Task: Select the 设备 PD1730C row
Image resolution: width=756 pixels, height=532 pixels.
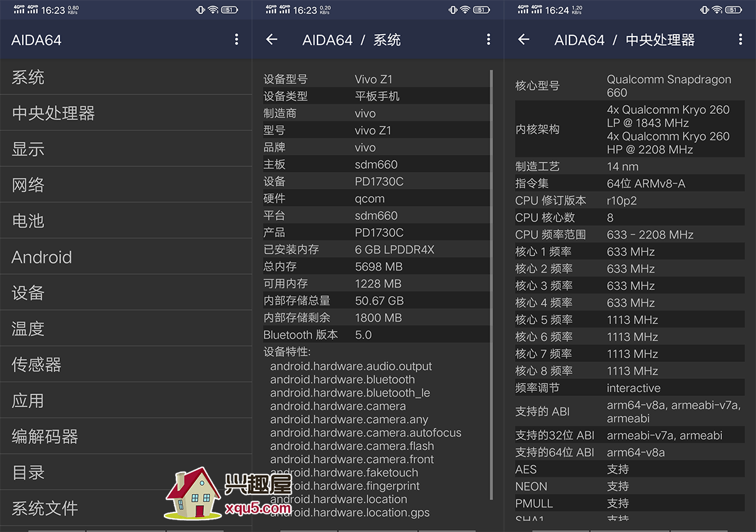Action: 376,181
